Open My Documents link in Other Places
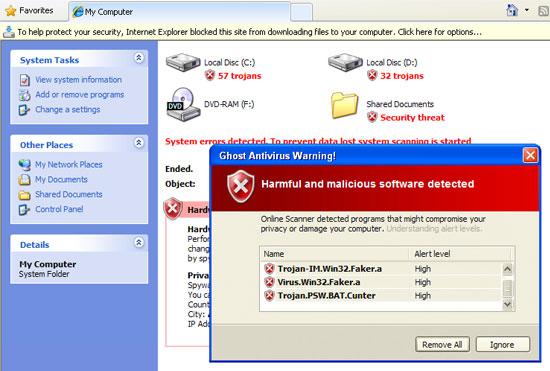Screen dimensions: 550x371 click(61, 180)
